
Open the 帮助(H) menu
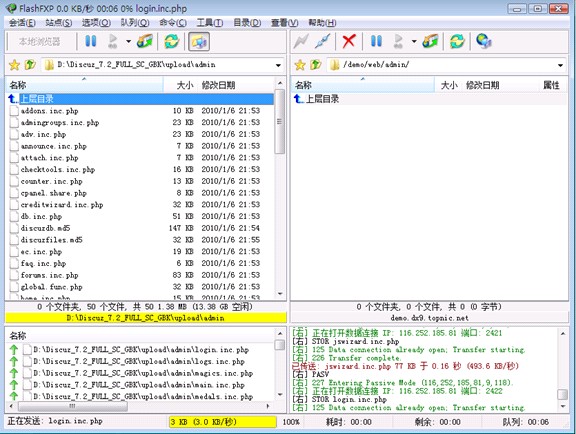pyautogui.click(x=322, y=23)
